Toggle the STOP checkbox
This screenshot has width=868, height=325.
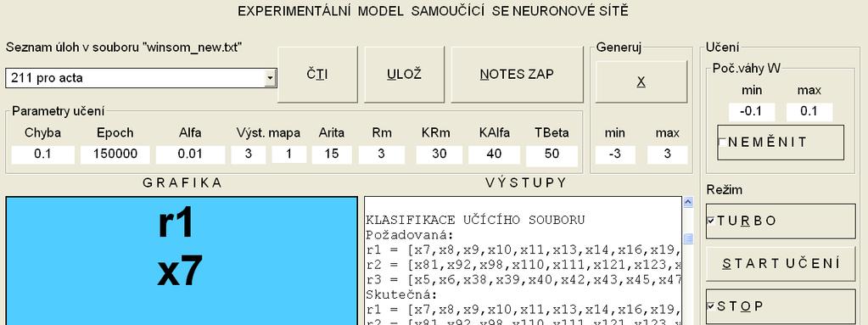point(711,306)
